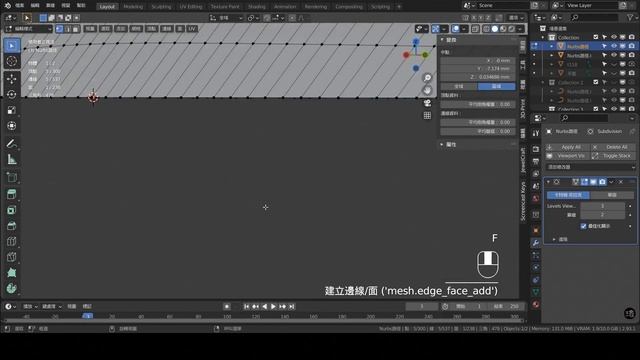Viewport: 640px width, 360px height.
Task: Toggle camera view icon in viewport
Action: coord(427,103)
